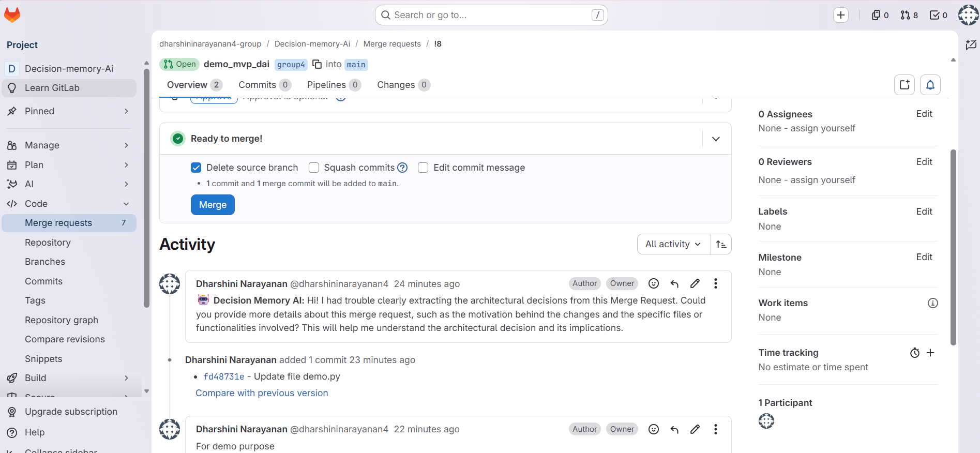Viewport: 980px width, 453px height.
Task: Open Compare with previous version link
Action: coord(262,393)
